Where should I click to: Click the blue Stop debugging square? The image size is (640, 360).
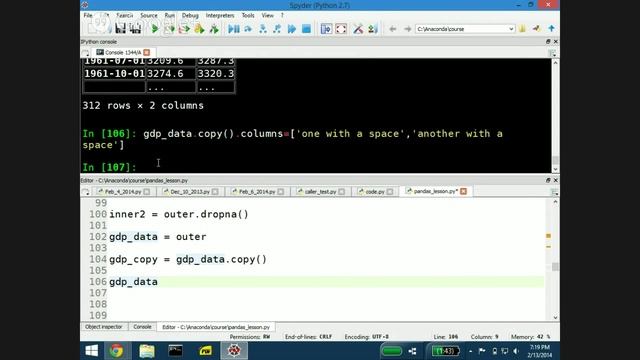(306, 29)
